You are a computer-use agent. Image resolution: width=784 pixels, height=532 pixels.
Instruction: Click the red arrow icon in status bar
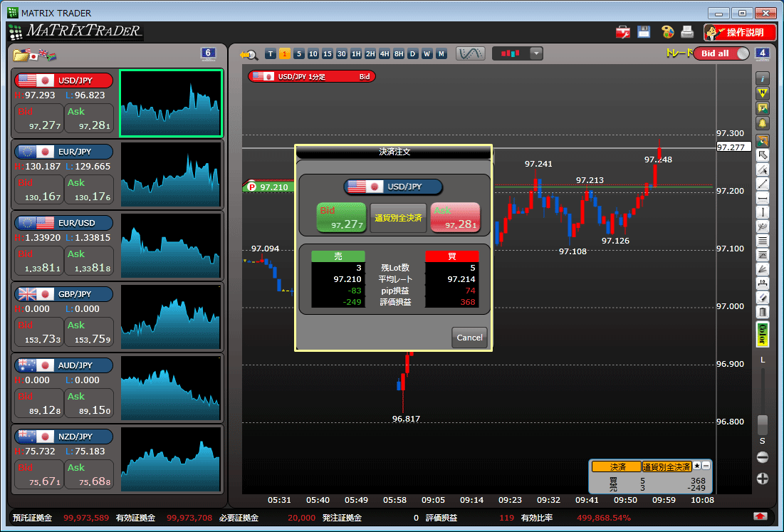pyautogui.click(x=761, y=516)
